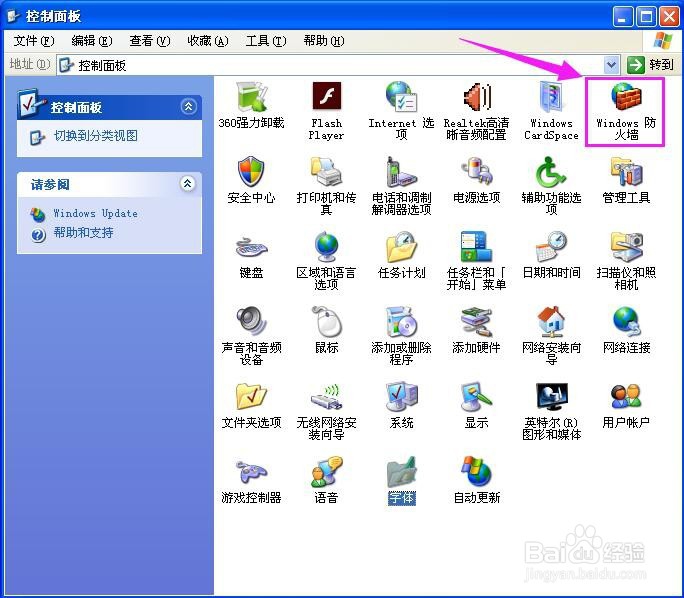This screenshot has width=684, height=598.
Task: Open the 编辑(E) menu
Action: pyautogui.click(x=92, y=41)
